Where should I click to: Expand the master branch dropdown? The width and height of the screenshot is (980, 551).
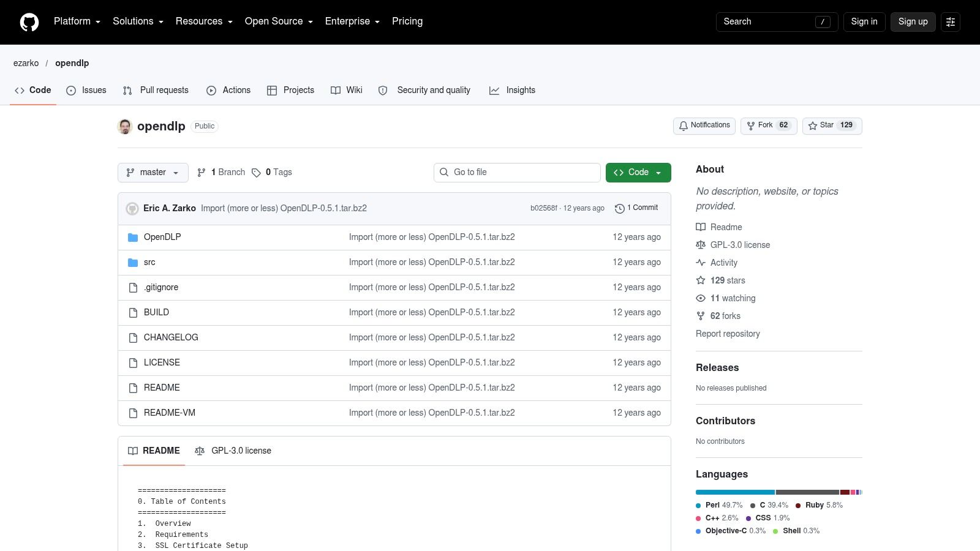(153, 173)
